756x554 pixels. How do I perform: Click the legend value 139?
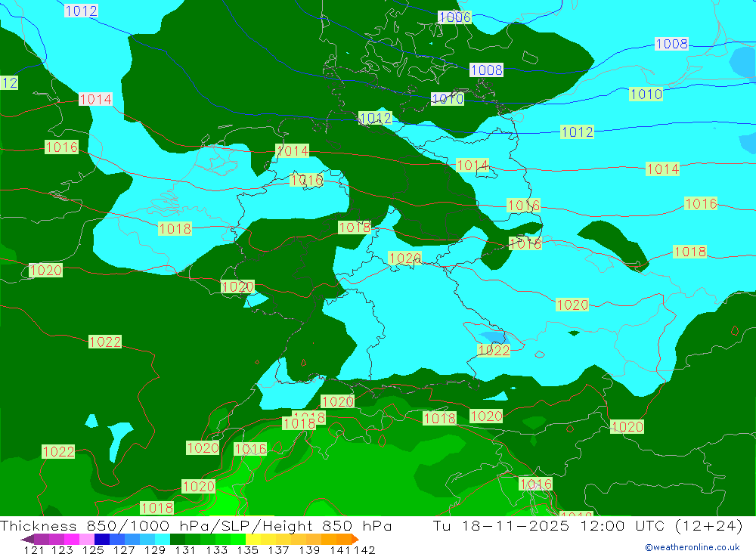pos(309,549)
